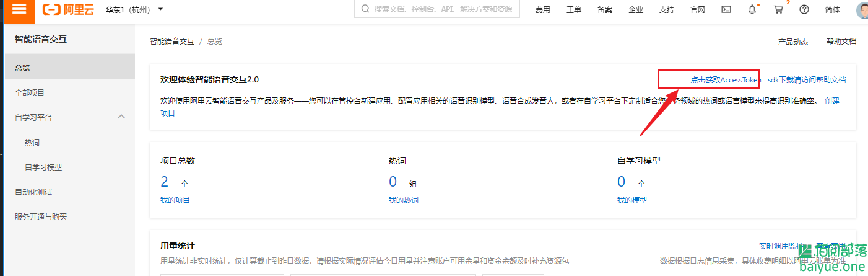The width and height of the screenshot is (868, 276).
Task: Launch the Cloud Shell terminal icon
Action: click(x=727, y=9)
